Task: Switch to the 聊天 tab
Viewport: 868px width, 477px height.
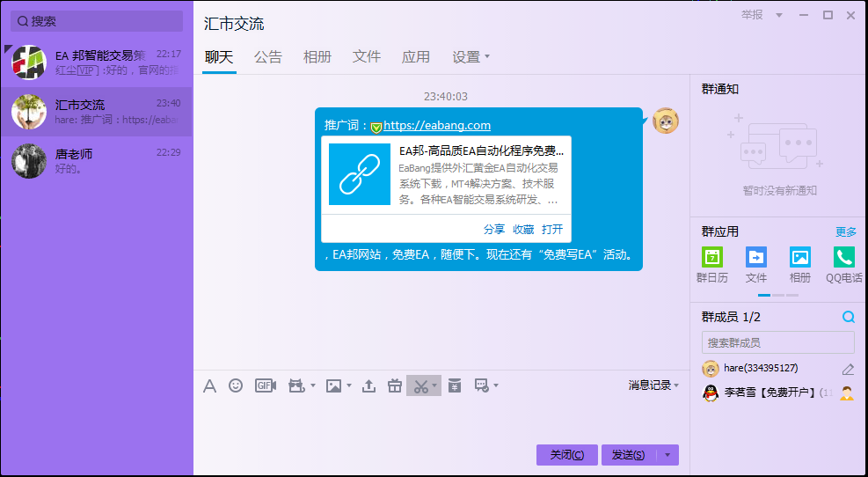Action: pos(219,56)
